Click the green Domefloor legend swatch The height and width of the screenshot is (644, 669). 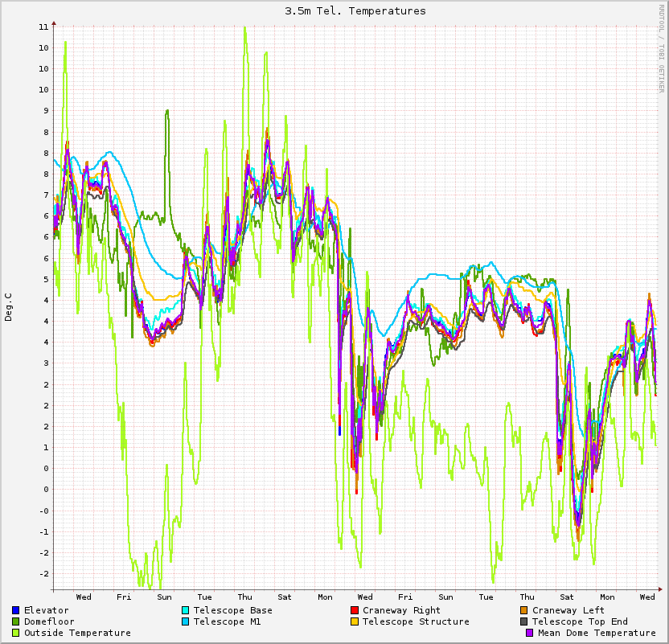(16, 621)
